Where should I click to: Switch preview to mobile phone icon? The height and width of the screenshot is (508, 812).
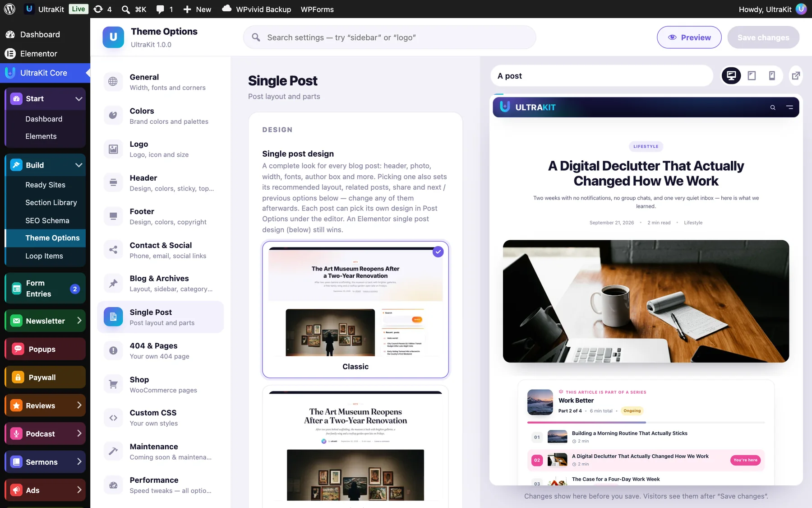point(772,76)
